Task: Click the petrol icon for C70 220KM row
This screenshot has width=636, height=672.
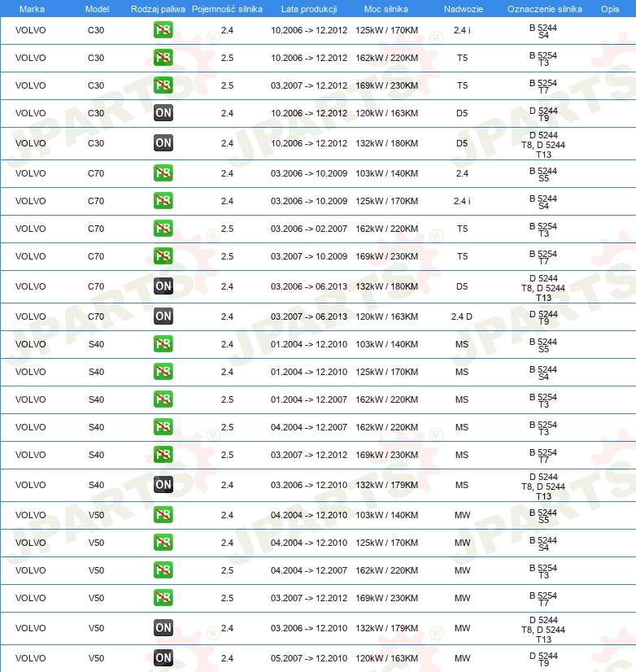Action: click(x=163, y=229)
